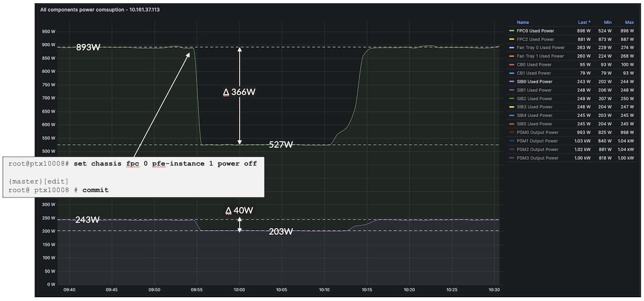Click the FPC0 Min value 524 W

pos(606,31)
